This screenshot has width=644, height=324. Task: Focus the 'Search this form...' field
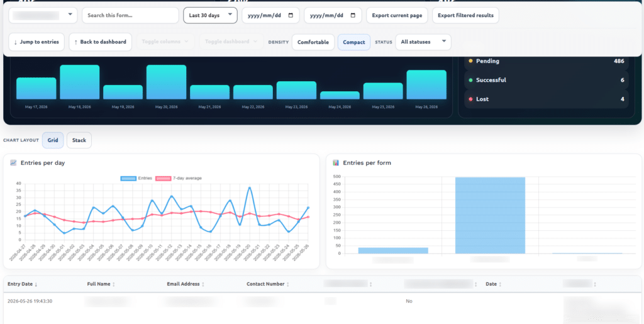click(130, 15)
